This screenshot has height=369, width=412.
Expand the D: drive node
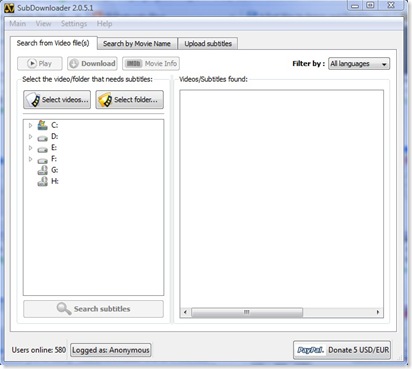30,137
